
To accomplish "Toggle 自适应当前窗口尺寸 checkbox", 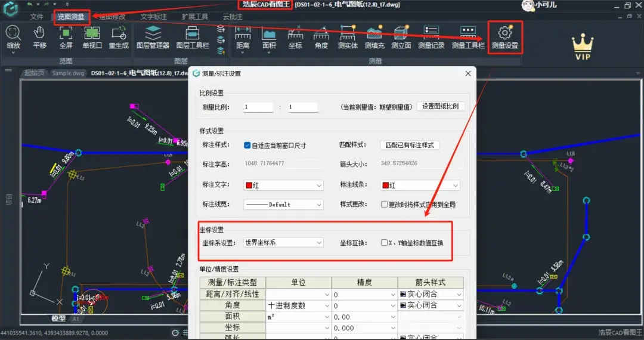I will coord(247,146).
